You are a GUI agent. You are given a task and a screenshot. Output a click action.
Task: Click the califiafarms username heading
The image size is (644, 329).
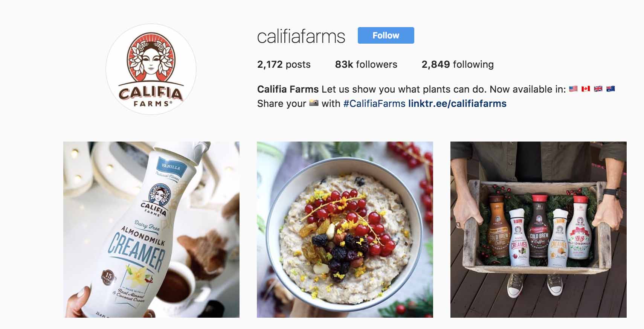(x=301, y=37)
